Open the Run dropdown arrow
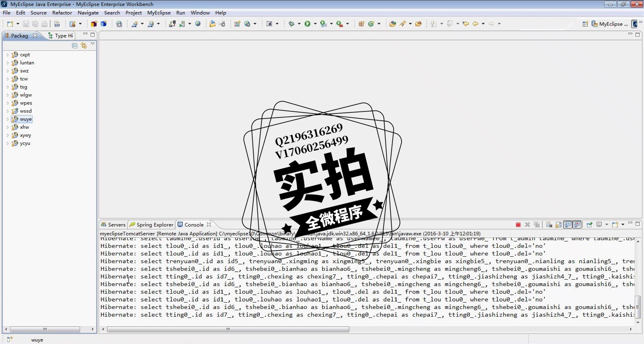The image size is (644, 344). point(315,24)
